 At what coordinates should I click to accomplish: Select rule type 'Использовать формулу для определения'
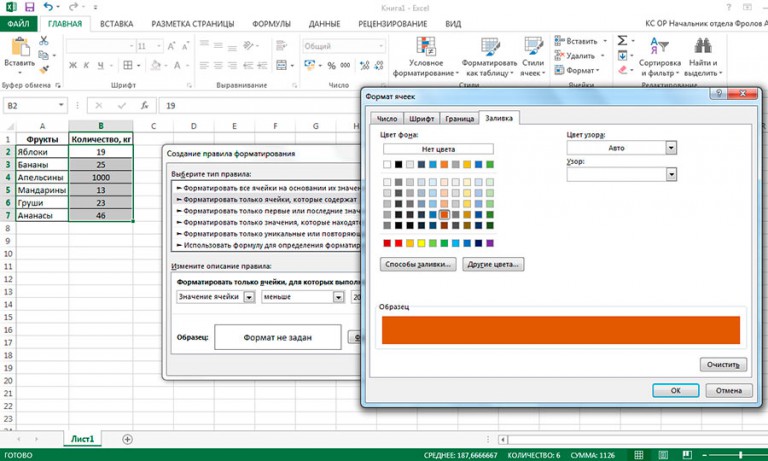[267, 245]
